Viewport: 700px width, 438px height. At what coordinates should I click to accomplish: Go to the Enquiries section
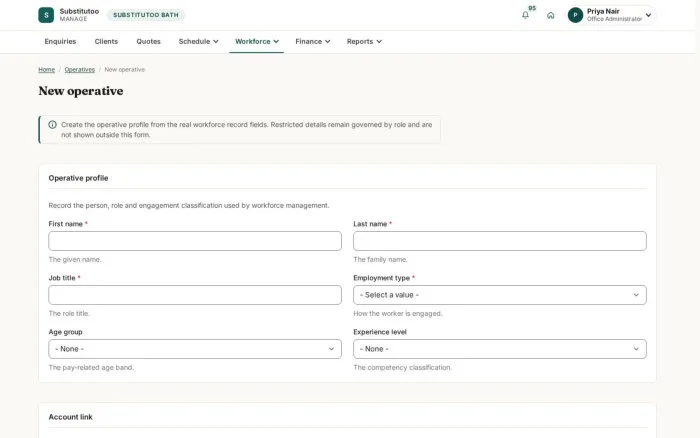coord(60,41)
